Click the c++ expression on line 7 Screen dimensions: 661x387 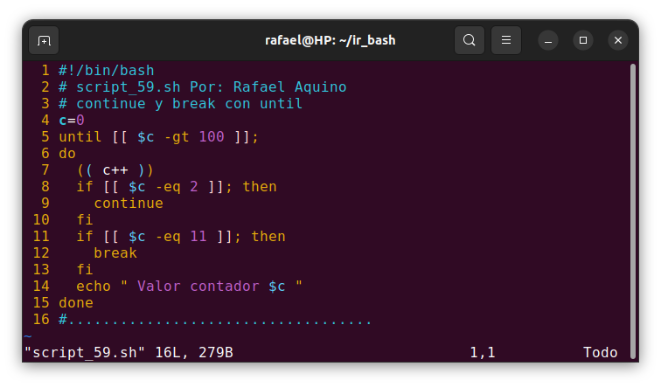115,170
